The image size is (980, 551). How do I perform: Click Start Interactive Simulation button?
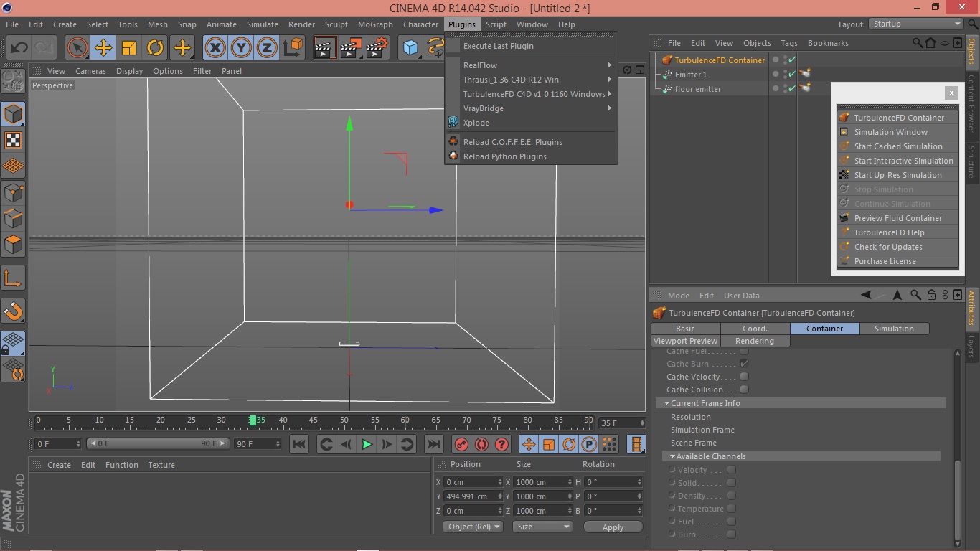tap(898, 161)
